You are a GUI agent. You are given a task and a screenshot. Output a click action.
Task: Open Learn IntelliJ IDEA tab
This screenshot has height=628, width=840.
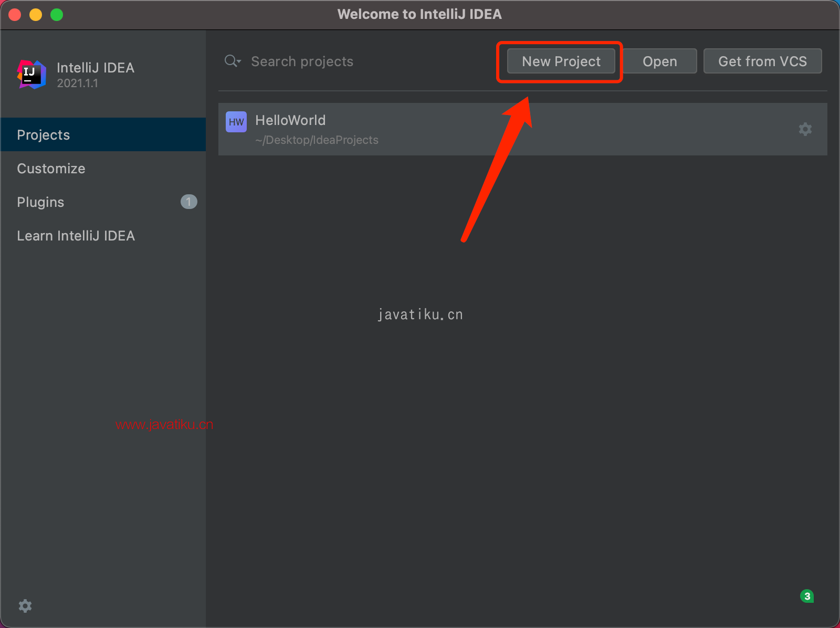tap(103, 236)
